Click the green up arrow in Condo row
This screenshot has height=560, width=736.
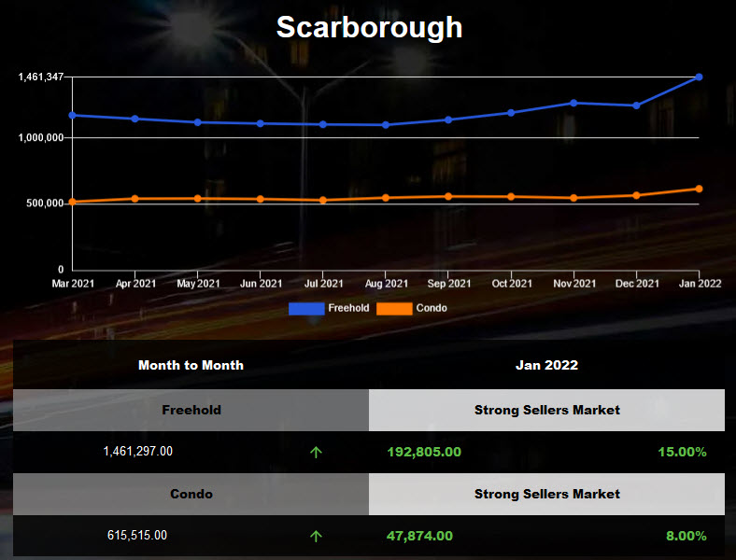tap(316, 536)
